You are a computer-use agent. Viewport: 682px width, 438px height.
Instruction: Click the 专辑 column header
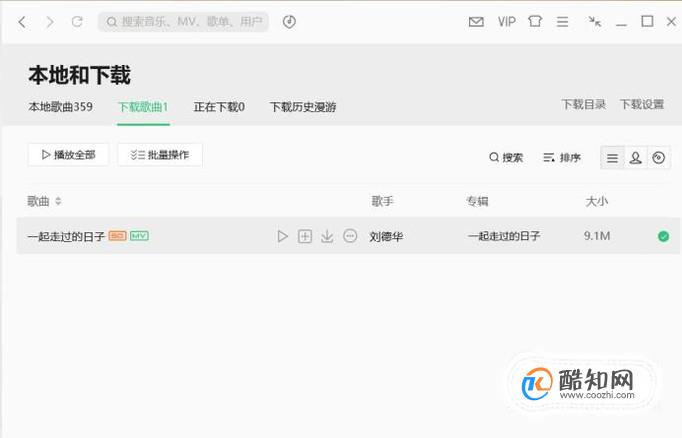coord(477,201)
